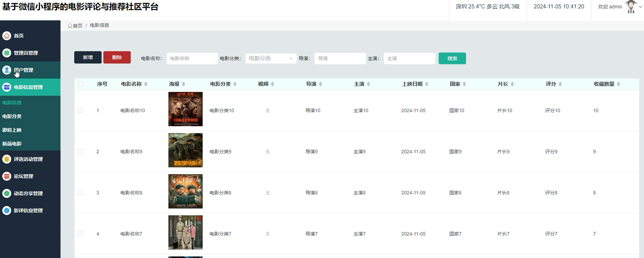644x258 pixels.
Task: Click the 导演9 cell
Action: point(311,152)
